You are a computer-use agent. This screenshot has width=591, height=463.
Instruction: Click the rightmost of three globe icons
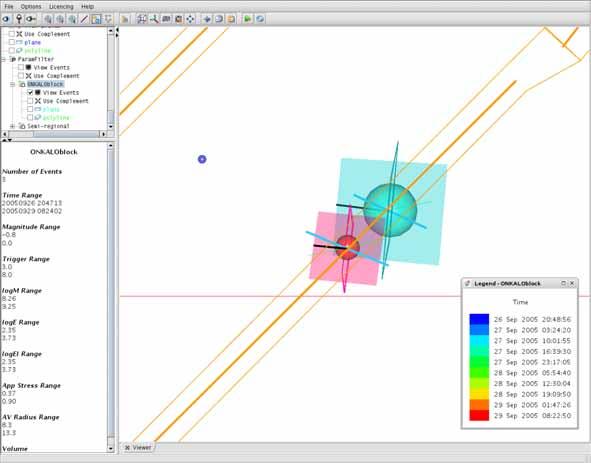pyautogui.click(x=72, y=18)
